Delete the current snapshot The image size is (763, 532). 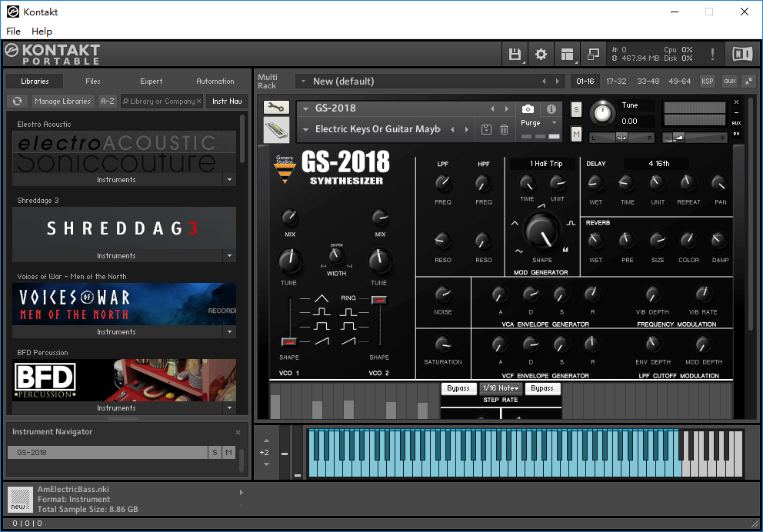(x=504, y=129)
